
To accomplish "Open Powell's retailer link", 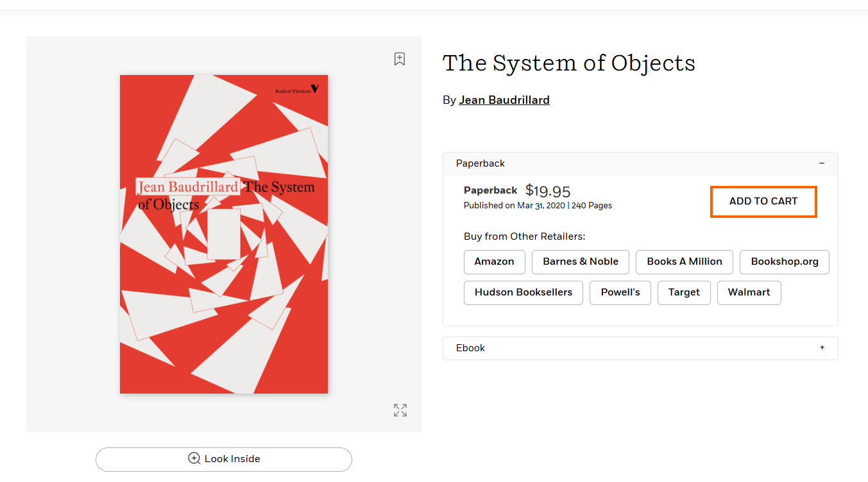I will pos(620,292).
